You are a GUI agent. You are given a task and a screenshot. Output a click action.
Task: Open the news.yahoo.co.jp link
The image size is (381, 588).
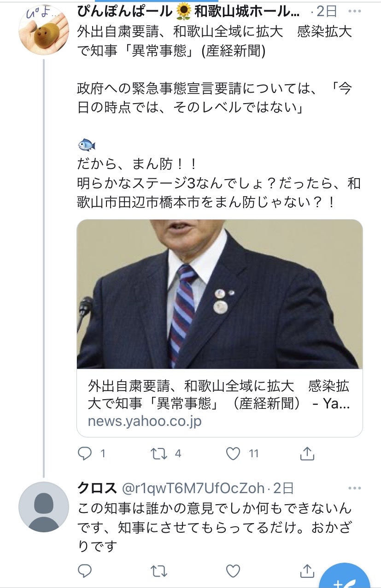point(144,421)
